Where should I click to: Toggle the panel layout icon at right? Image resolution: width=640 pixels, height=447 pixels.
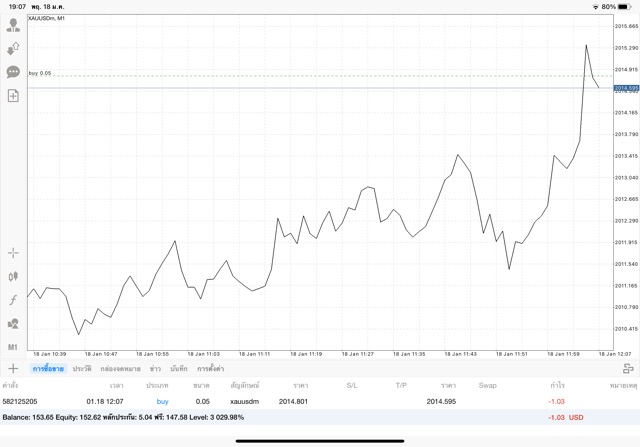coord(629,369)
